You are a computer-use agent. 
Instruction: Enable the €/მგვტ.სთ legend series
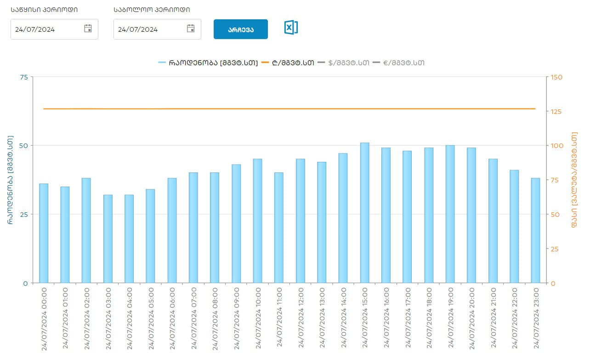pos(398,63)
